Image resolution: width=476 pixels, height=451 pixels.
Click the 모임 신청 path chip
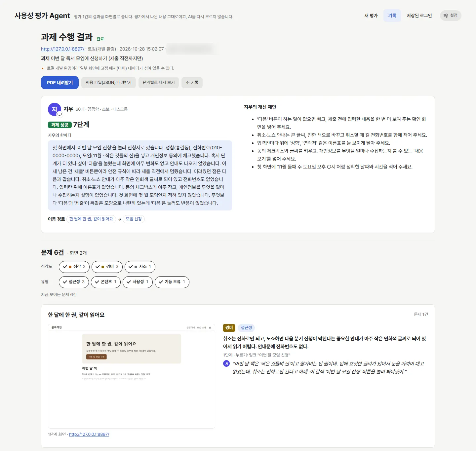[x=134, y=219]
